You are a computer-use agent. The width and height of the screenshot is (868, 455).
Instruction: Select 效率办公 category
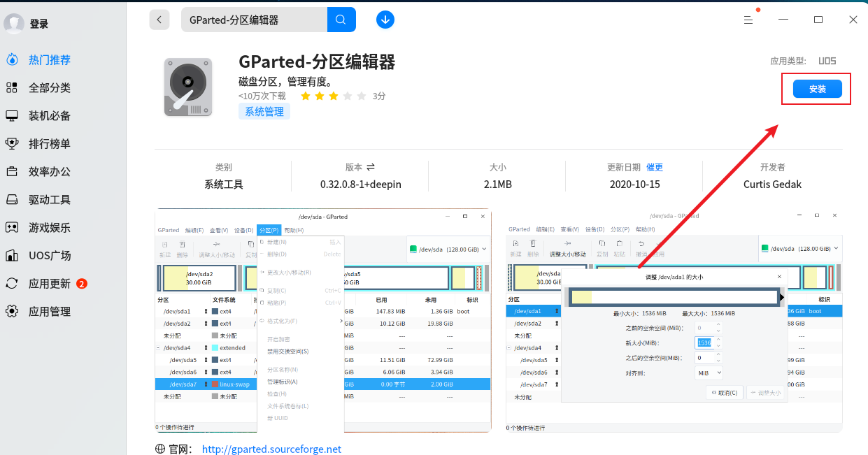[x=50, y=172]
